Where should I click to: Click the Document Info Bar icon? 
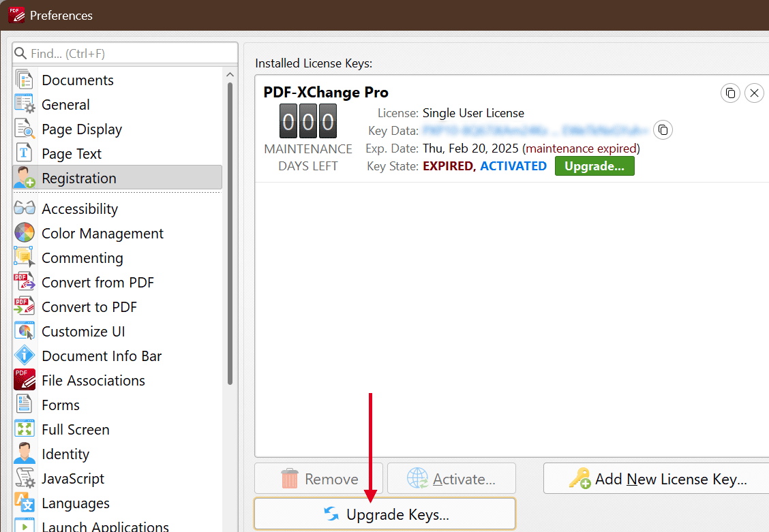click(x=24, y=355)
